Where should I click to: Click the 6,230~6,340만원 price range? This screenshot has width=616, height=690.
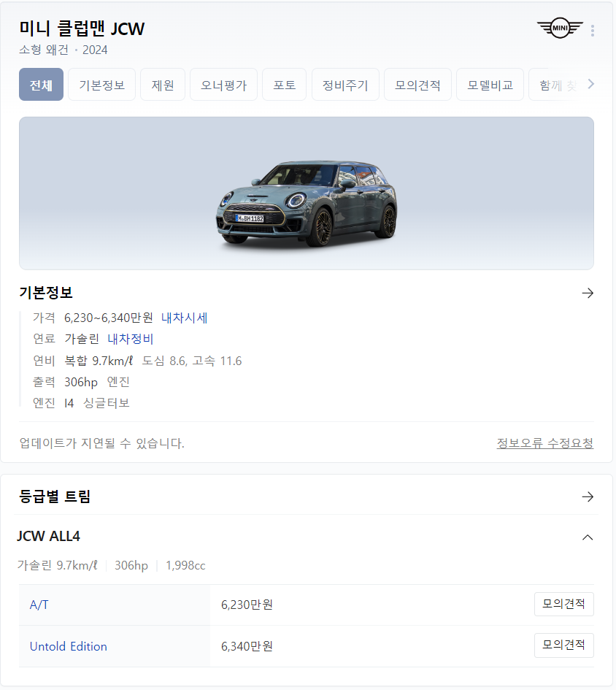109,318
